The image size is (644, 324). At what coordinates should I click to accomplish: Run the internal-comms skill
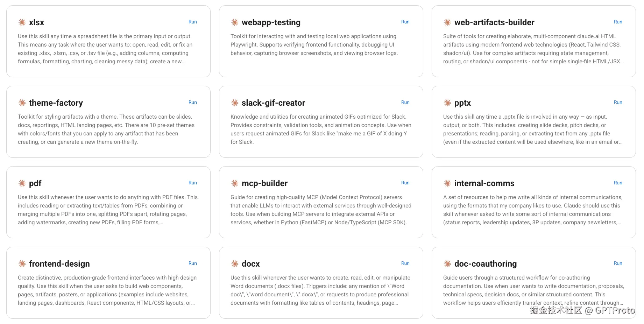618,183
